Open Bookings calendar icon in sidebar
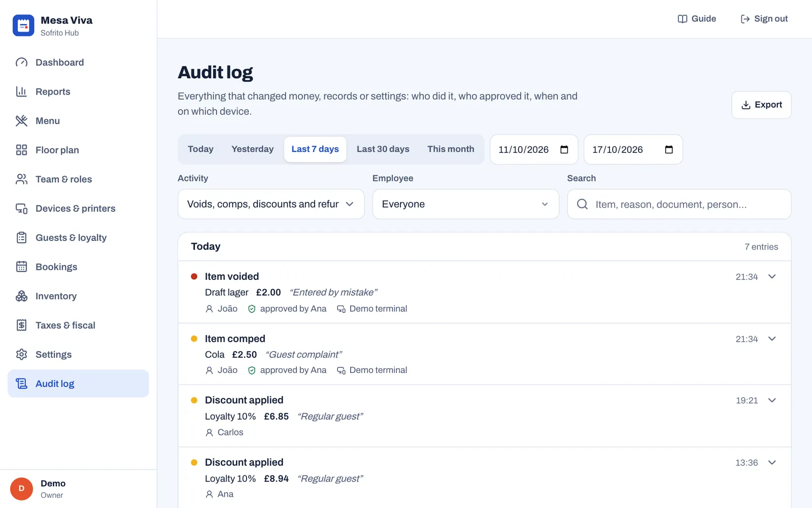Viewport: 812px width, 508px height. tap(21, 267)
